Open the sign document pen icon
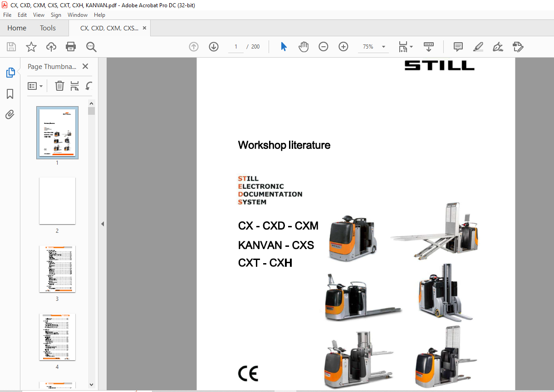This screenshot has height=392, width=554. coord(498,47)
